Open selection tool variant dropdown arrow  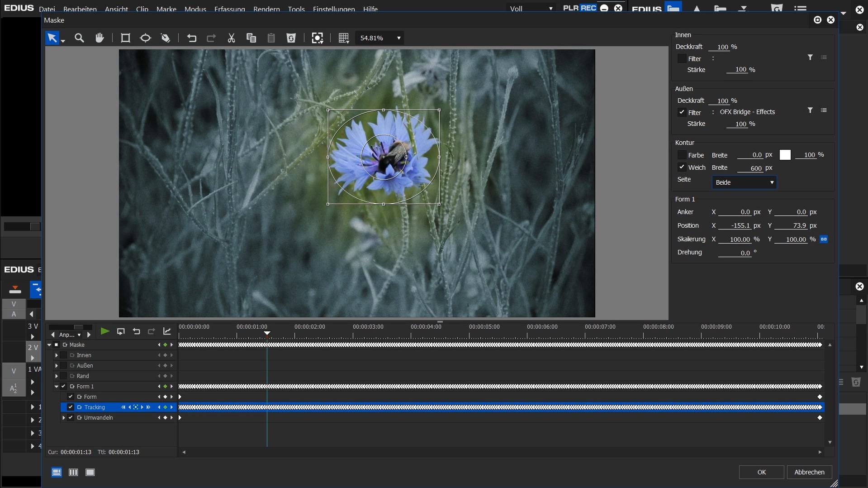pos(63,41)
